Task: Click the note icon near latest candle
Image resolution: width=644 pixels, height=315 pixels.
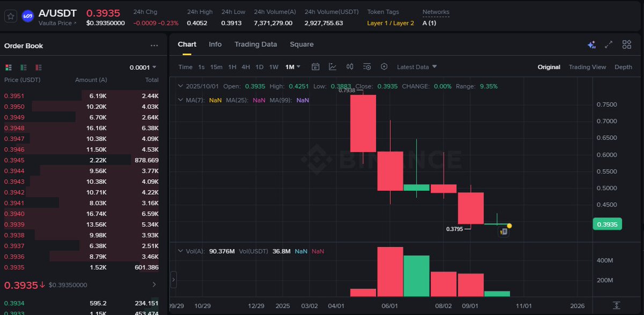Action: (x=503, y=232)
